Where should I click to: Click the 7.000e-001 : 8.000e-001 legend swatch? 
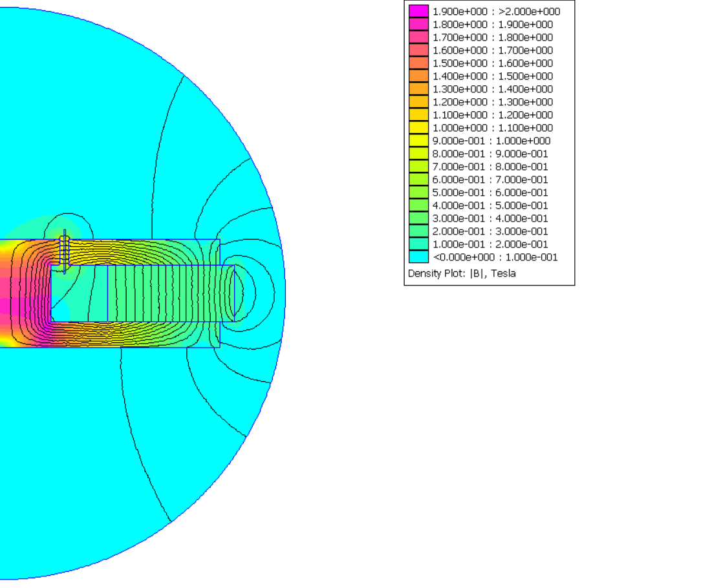point(418,166)
